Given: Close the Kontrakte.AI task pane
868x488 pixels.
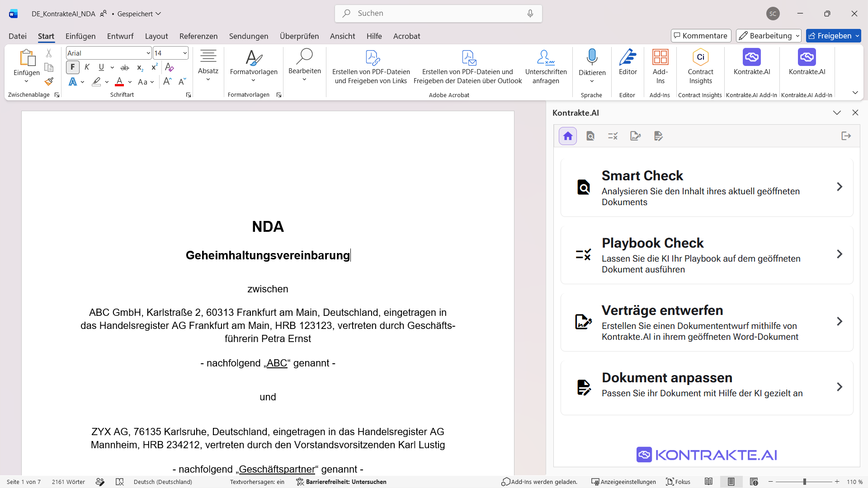Looking at the screenshot, I should click(855, 113).
